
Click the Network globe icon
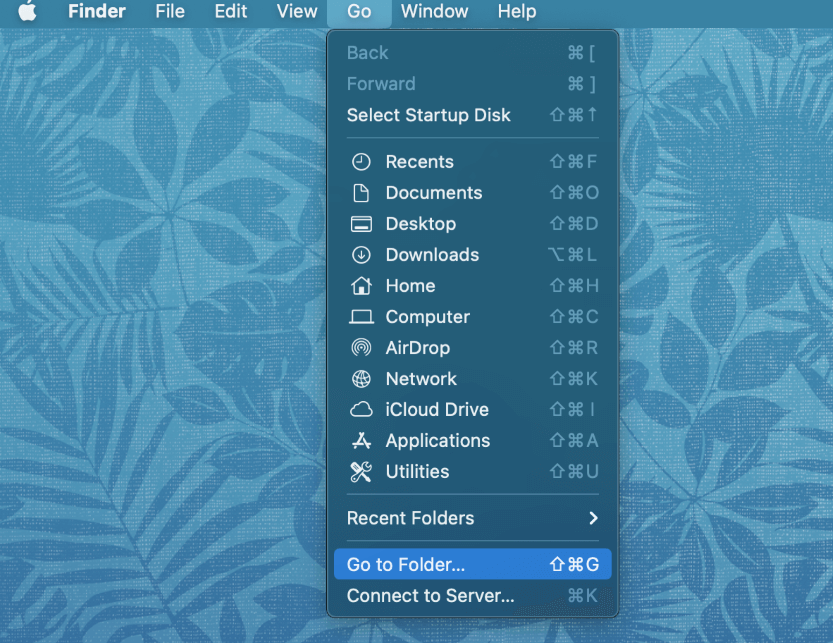[361, 379]
